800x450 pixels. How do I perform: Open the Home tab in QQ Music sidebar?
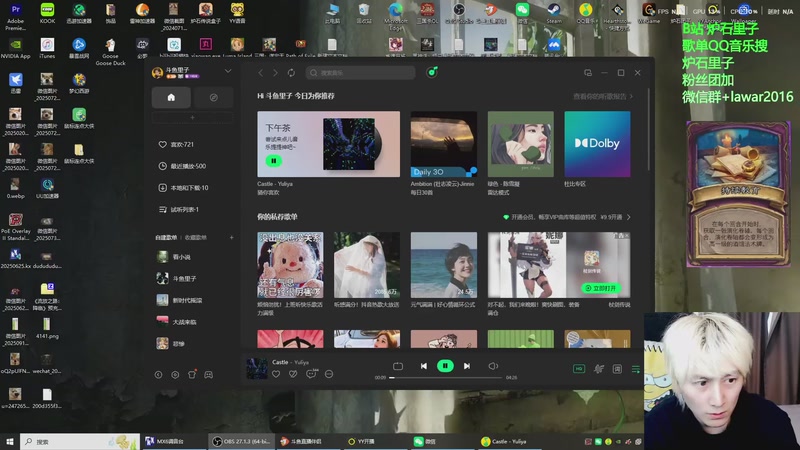[x=171, y=97]
